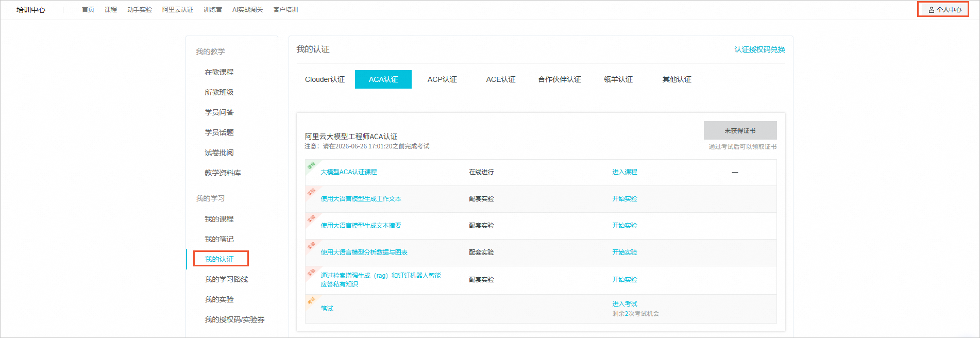Select 在教课程 in the sidebar
Viewport: 980px width, 338px height.
coord(219,72)
